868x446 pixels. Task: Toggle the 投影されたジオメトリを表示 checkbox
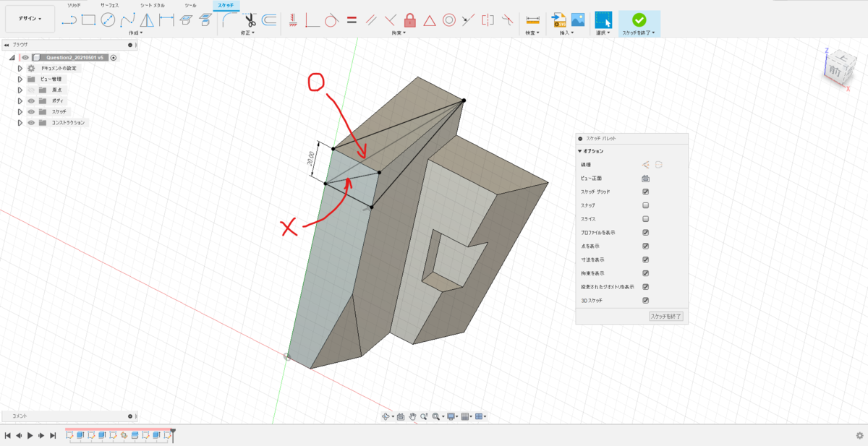pyautogui.click(x=646, y=287)
